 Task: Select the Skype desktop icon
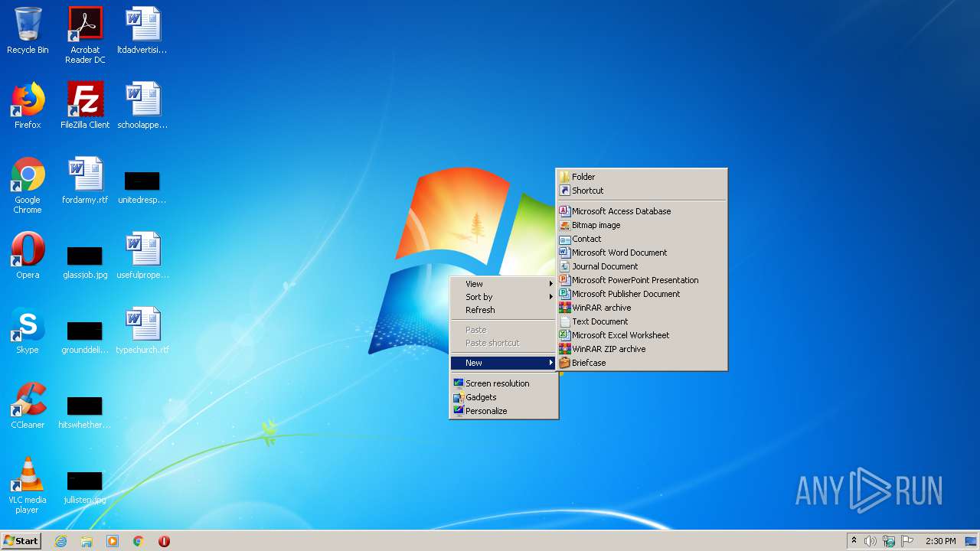click(x=28, y=331)
